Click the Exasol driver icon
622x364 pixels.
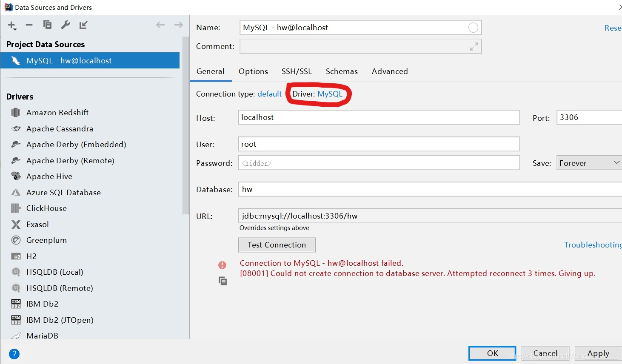point(16,224)
